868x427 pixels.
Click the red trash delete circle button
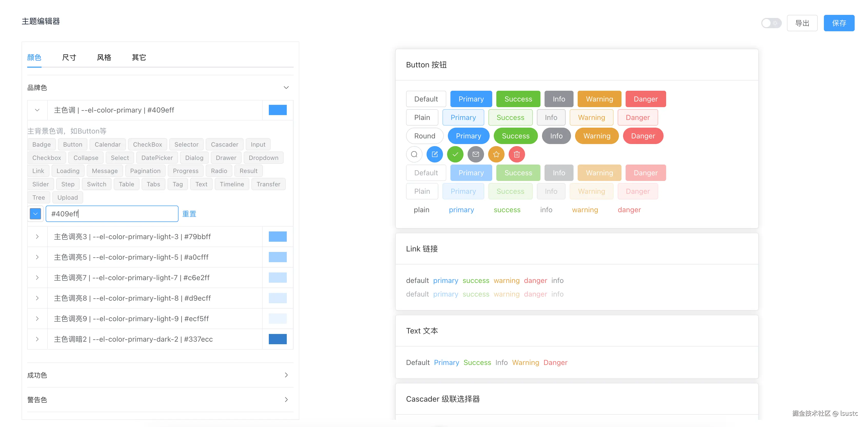coord(517,154)
